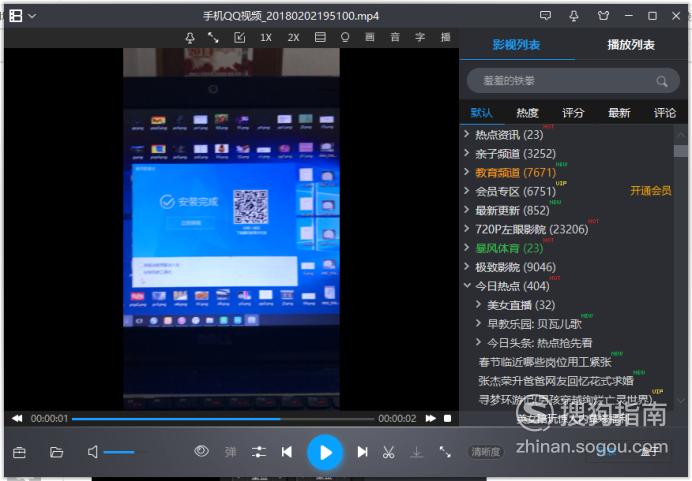The height and width of the screenshot is (481, 692).
Task: Open audio settings (音) in top toolbar
Action: [395, 38]
